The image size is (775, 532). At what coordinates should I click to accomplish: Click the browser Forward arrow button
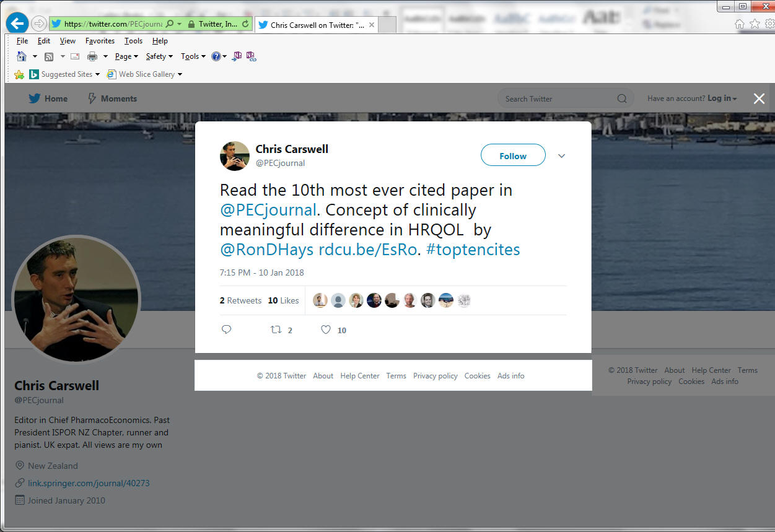39,24
